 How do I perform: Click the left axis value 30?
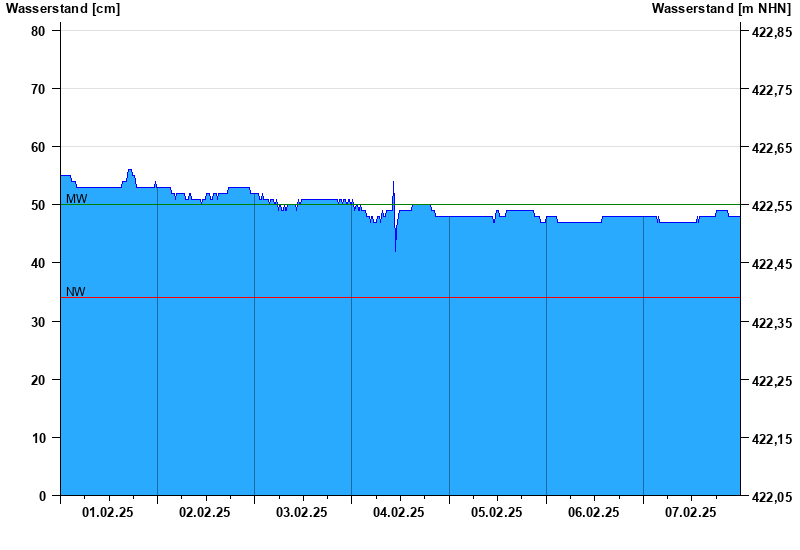click(x=38, y=322)
